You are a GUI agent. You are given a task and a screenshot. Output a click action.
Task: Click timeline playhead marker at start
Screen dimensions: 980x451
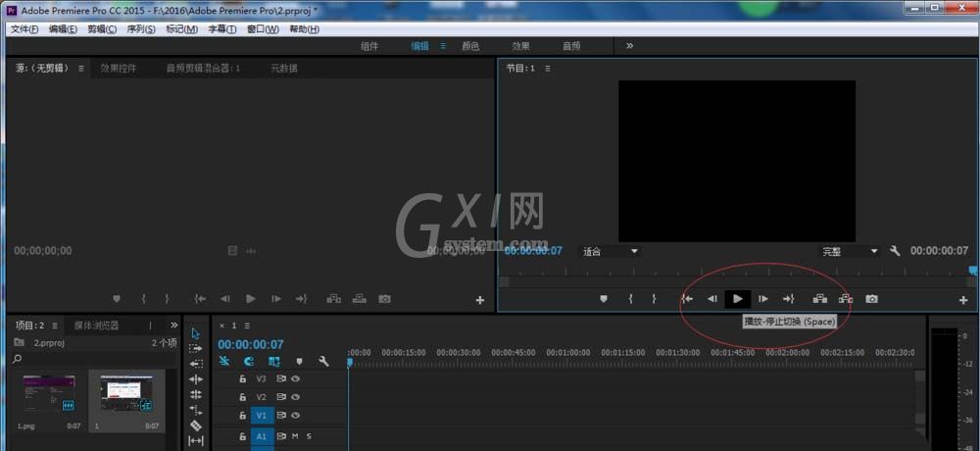point(350,362)
